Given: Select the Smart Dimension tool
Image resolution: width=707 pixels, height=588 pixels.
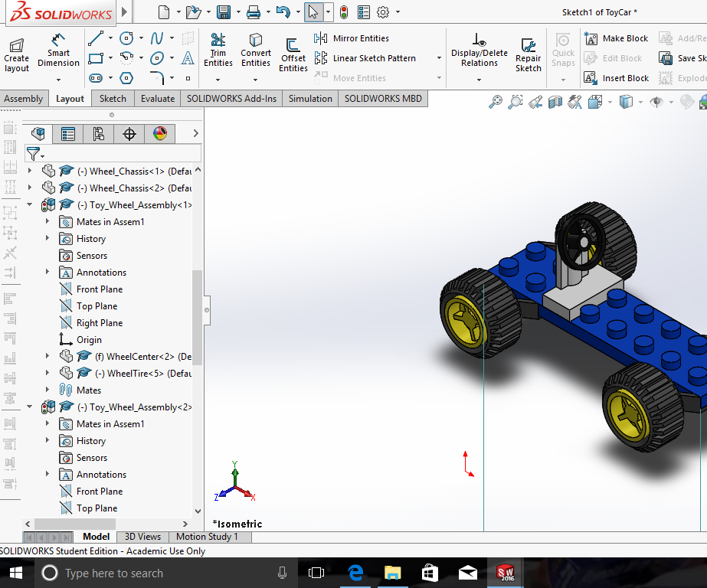Looking at the screenshot, I should 58,54.
